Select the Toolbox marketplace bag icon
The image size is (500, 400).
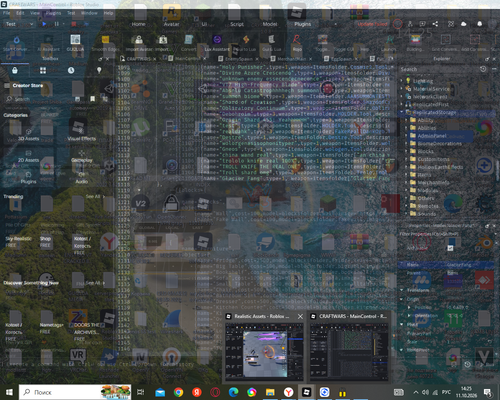pos(15,70)
